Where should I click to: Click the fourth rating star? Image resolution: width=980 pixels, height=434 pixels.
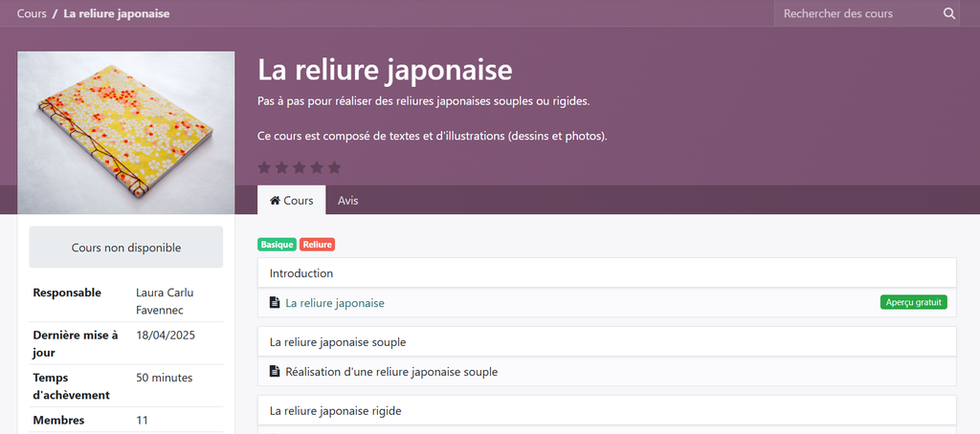[317, 167]
